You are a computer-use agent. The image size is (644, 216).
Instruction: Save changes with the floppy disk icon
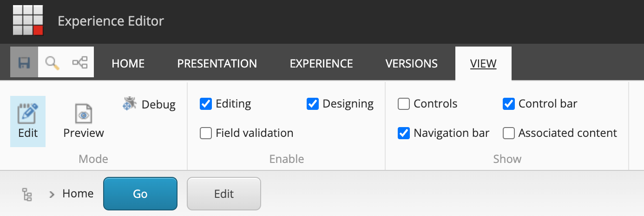(x=24, y=62)
